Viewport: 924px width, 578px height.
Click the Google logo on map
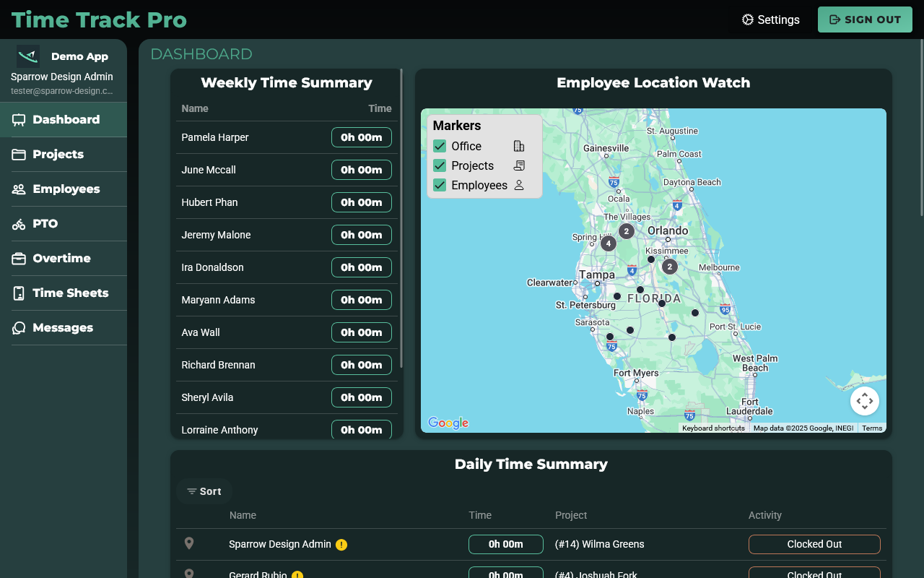point(448,423)
